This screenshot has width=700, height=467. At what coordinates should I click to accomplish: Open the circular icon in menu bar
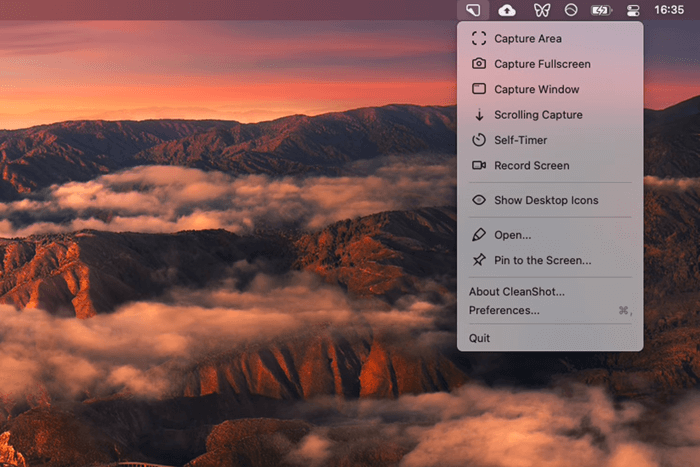coord(571,10)
